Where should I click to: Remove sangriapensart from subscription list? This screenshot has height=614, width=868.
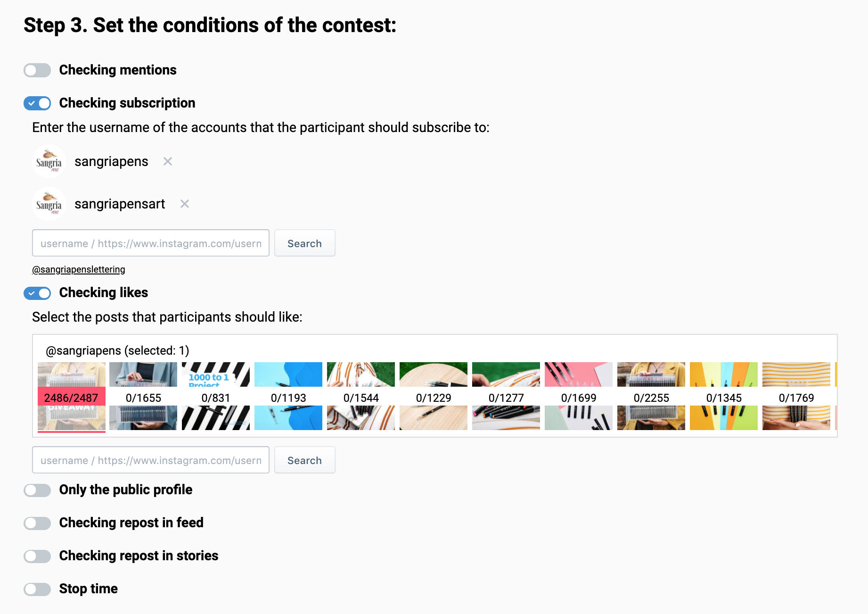[x=184, y=204]
